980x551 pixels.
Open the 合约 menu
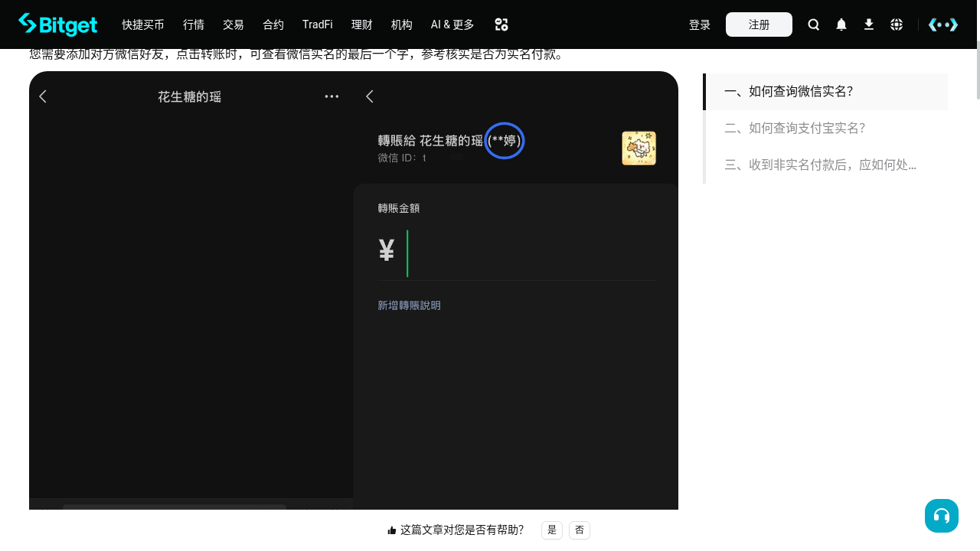[273, 24]
